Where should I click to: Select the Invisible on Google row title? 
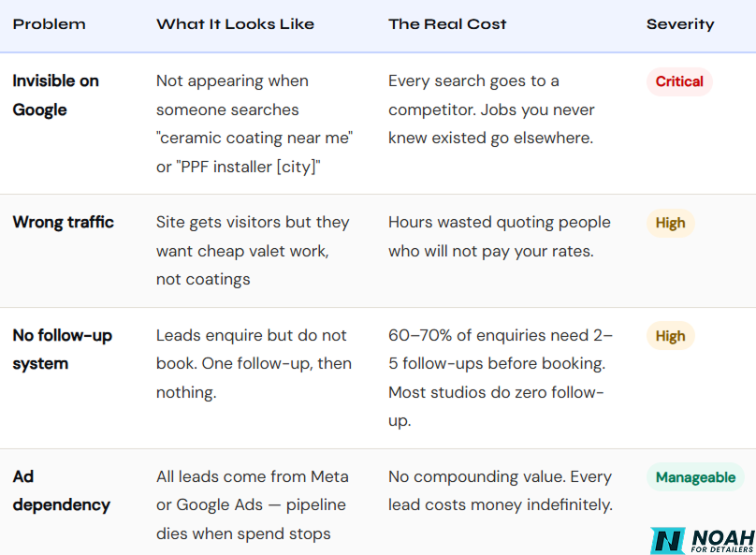point(55,95)
